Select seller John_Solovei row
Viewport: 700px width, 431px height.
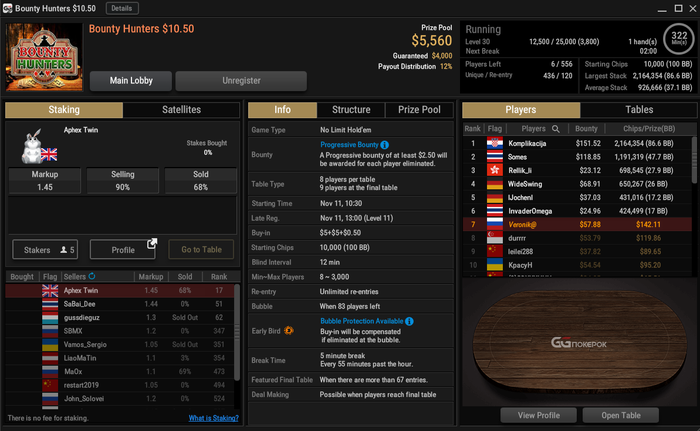tap(120, 398)
